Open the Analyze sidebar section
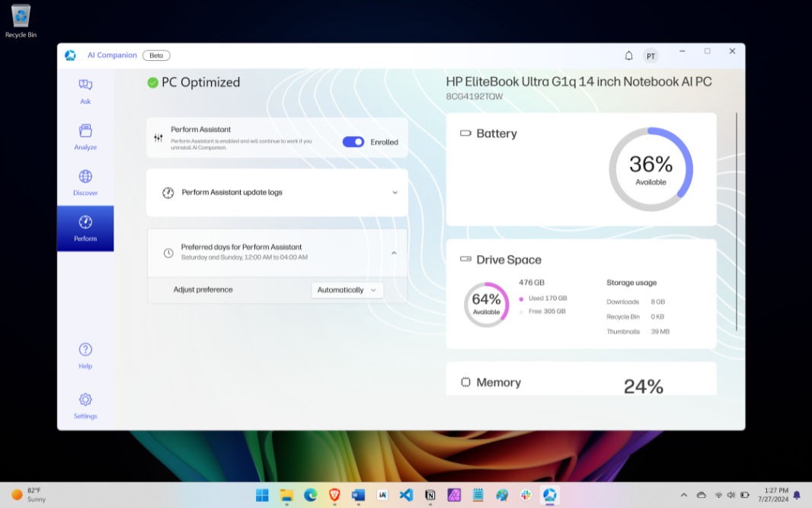812x508 pixels. [85, 137]
